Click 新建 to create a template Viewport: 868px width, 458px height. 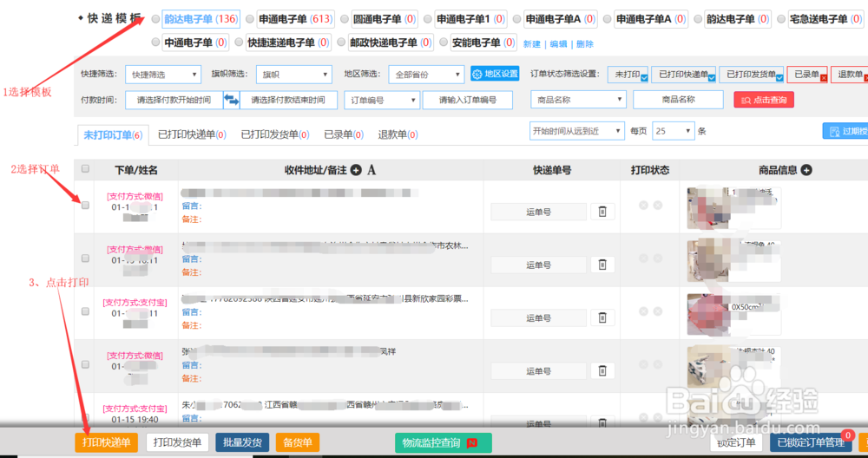tap(531, 43)
